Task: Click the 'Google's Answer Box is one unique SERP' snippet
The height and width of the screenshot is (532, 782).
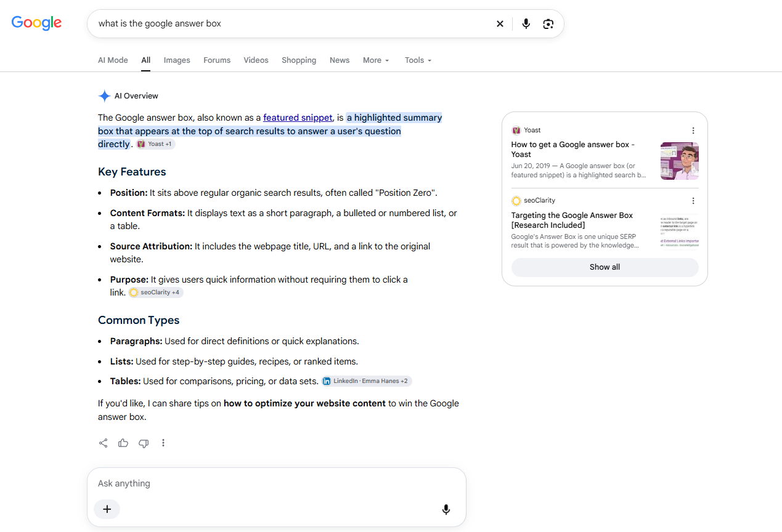Action: point(575,241)
